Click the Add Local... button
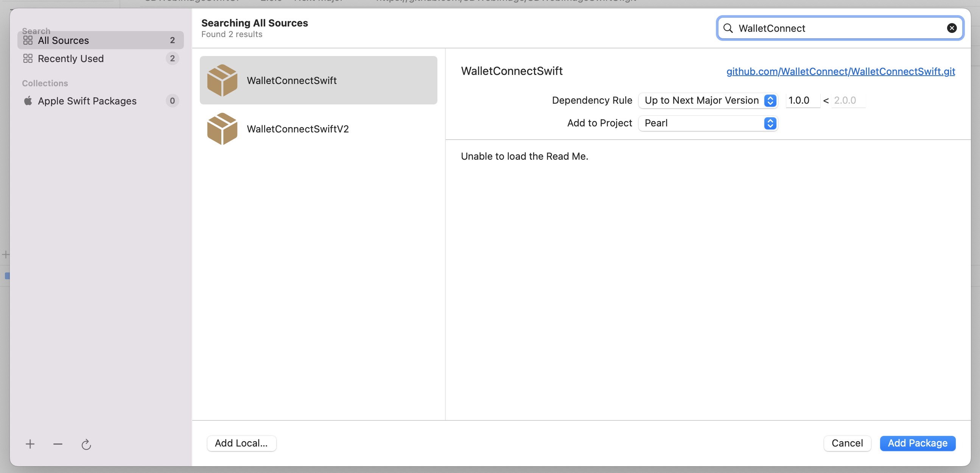The image size is (980, 473). tap(241, 443)
